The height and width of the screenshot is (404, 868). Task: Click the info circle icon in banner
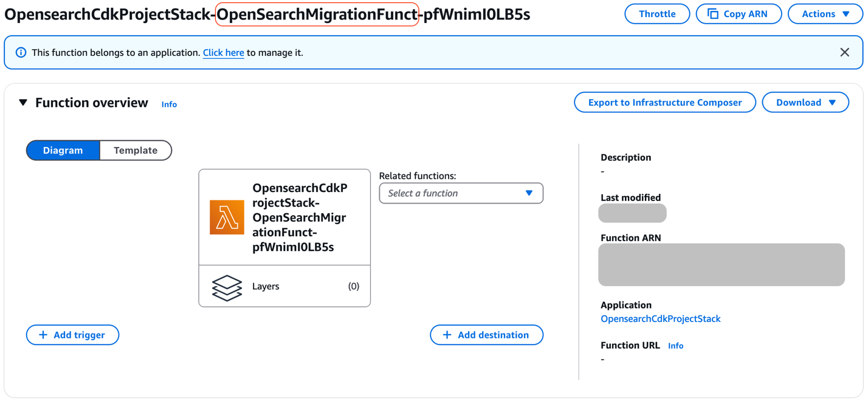click(21, 53)
